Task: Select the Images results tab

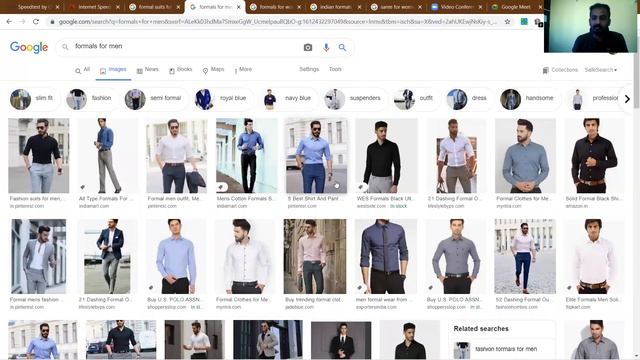Action: click(113, 70)
